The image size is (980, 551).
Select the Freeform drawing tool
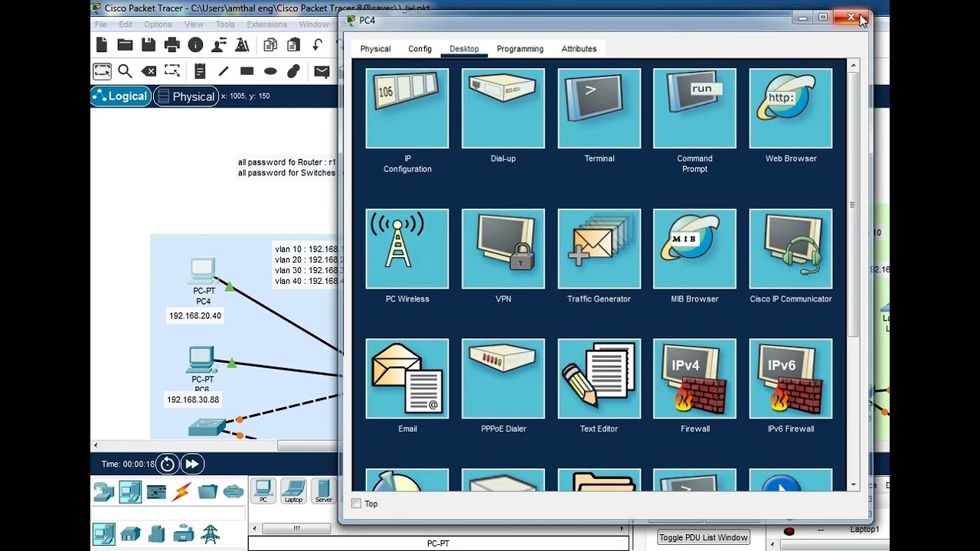pos(293,71)
